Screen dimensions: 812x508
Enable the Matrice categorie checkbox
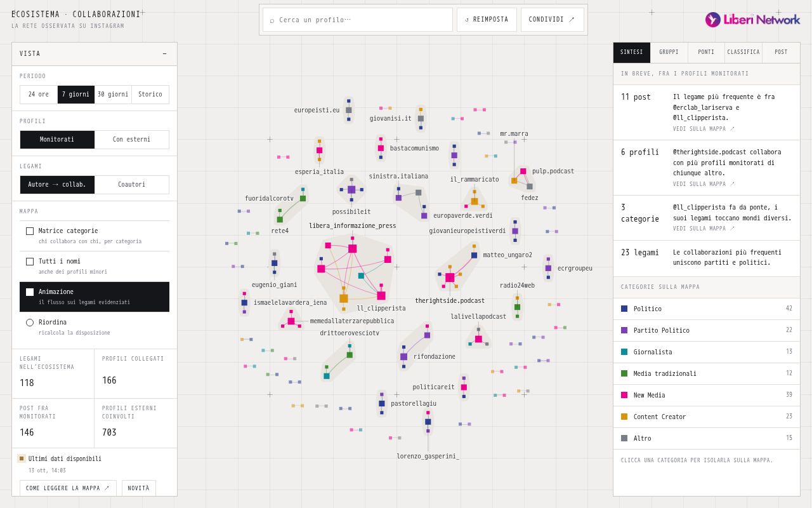tap(30, 231)
